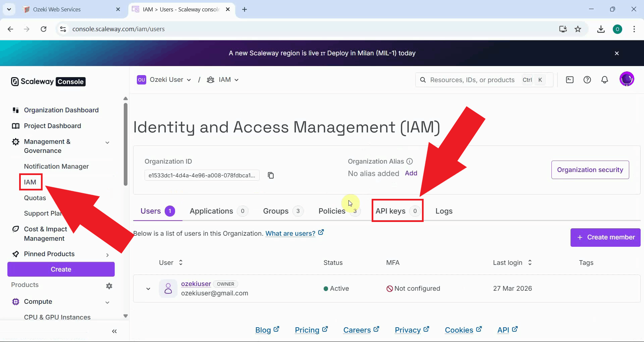The width and height of the screenshot is (644, 342).
Task: Open the help question mark icon
Action: pyautogui.click(x=587, y=79)
